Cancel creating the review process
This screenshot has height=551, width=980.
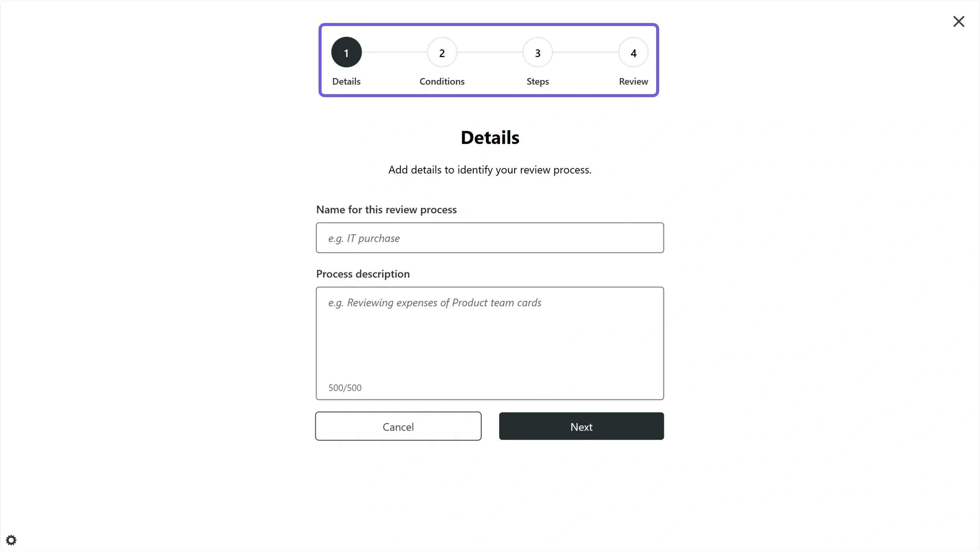click(398, 426)
